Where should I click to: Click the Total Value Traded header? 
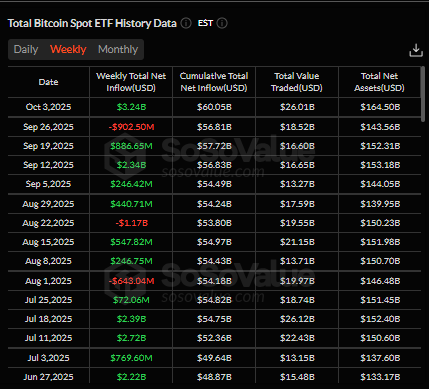[297, 82]
